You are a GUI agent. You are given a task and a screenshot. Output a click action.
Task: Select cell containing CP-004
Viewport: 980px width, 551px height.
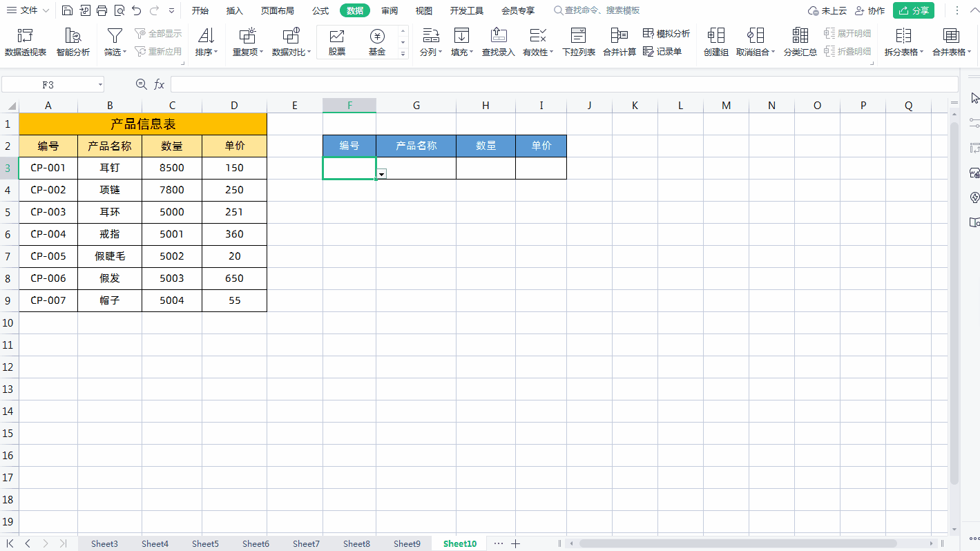[x=48, y=234]
